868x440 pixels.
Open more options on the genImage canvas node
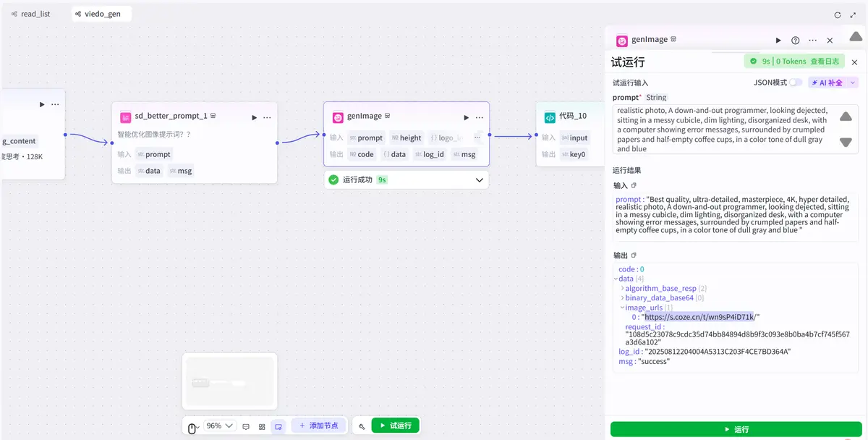point(480,117)
